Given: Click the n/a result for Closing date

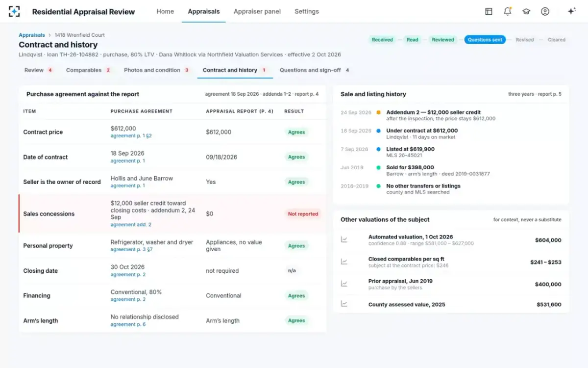Looking at the screenshot, I should (292, 271).
